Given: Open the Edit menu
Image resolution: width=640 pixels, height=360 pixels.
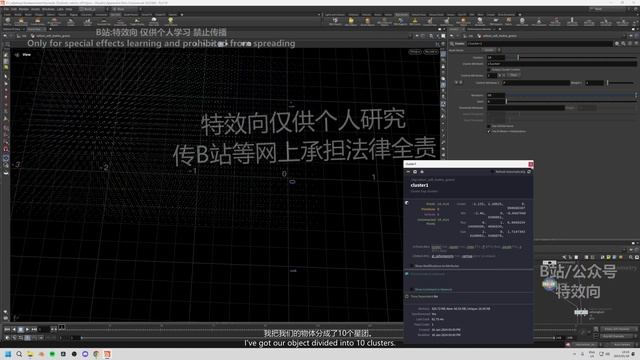Looking at the screenshot, I should coord(14,9).
